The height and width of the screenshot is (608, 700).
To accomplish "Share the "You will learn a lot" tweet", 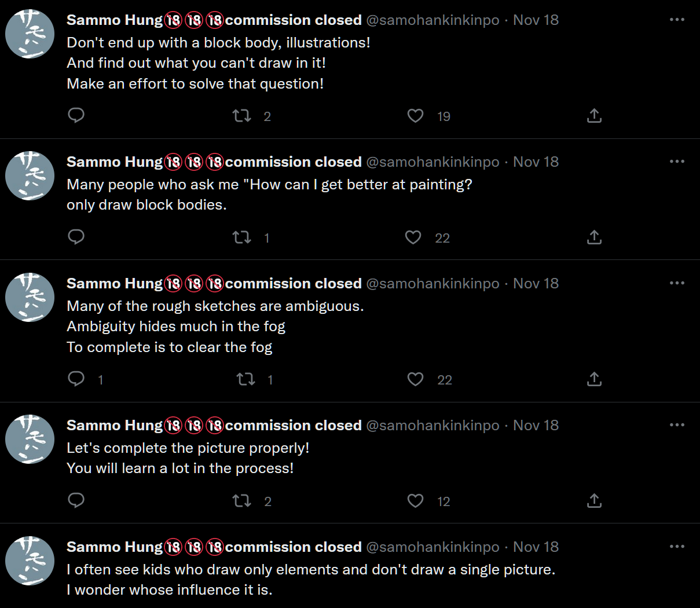I will [594, 500].
